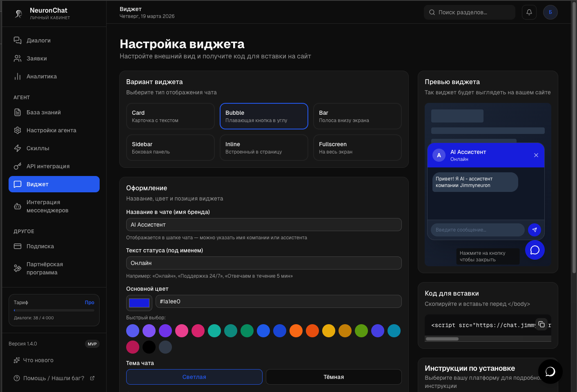Open База знаний using its document icon
The width and height of the screenshot is (577, 392).
pos(17,112)
